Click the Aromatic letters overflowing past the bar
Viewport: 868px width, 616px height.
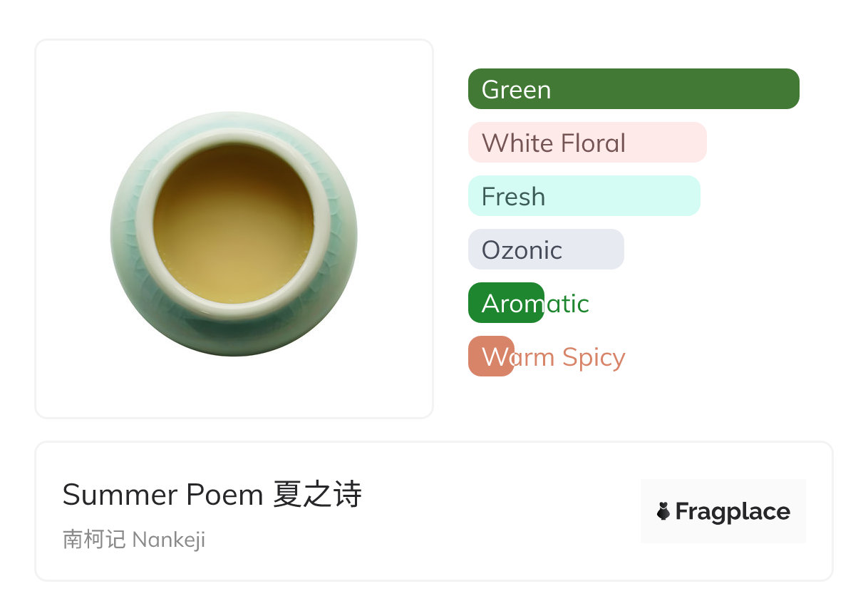pos(567,304)
